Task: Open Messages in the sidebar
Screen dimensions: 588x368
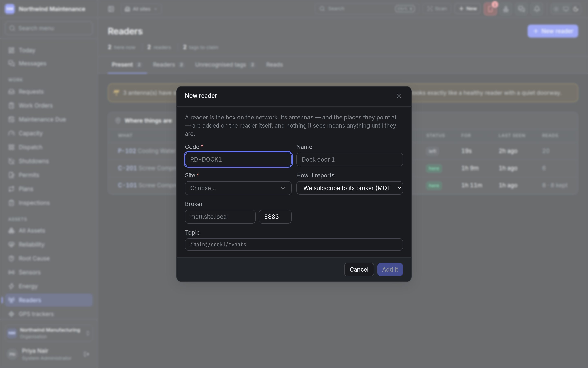Action: [49, 64]
